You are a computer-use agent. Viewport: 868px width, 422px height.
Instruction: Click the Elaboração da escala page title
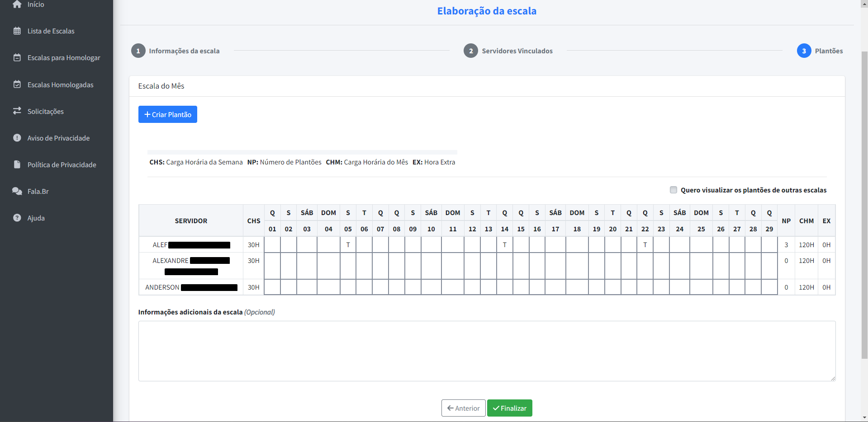(x=487, y=11)
